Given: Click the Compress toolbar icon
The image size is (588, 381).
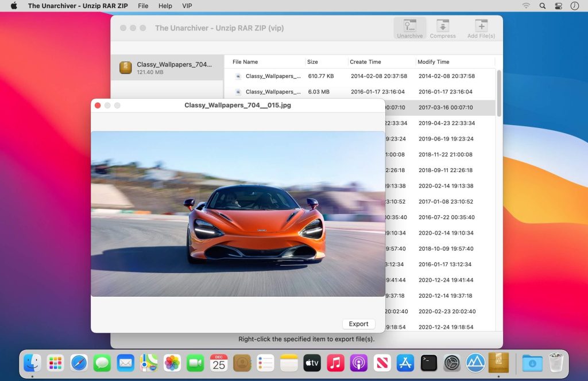Looking at the screenshot, I should click(x=443, y=28).
